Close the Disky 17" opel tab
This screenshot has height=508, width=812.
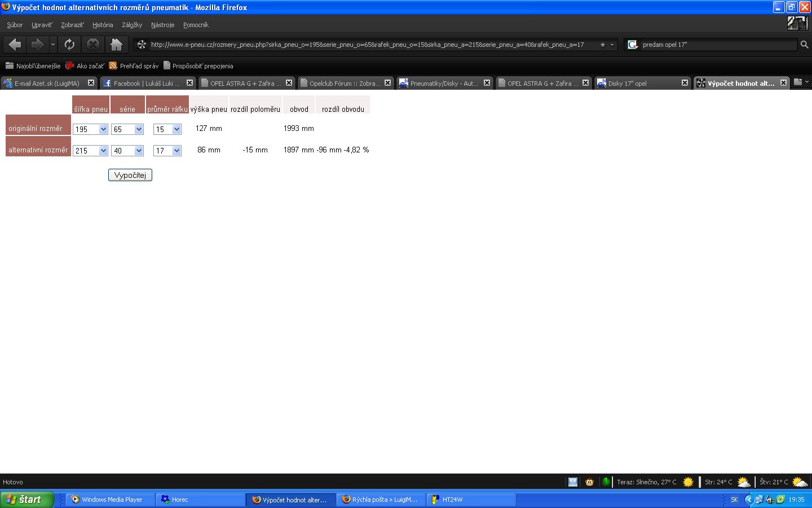click(685, 83)
